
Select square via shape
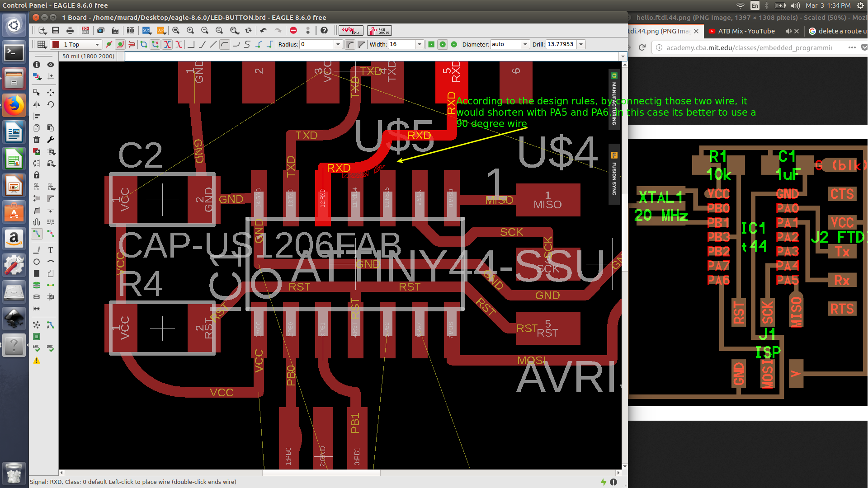point(431,44)
